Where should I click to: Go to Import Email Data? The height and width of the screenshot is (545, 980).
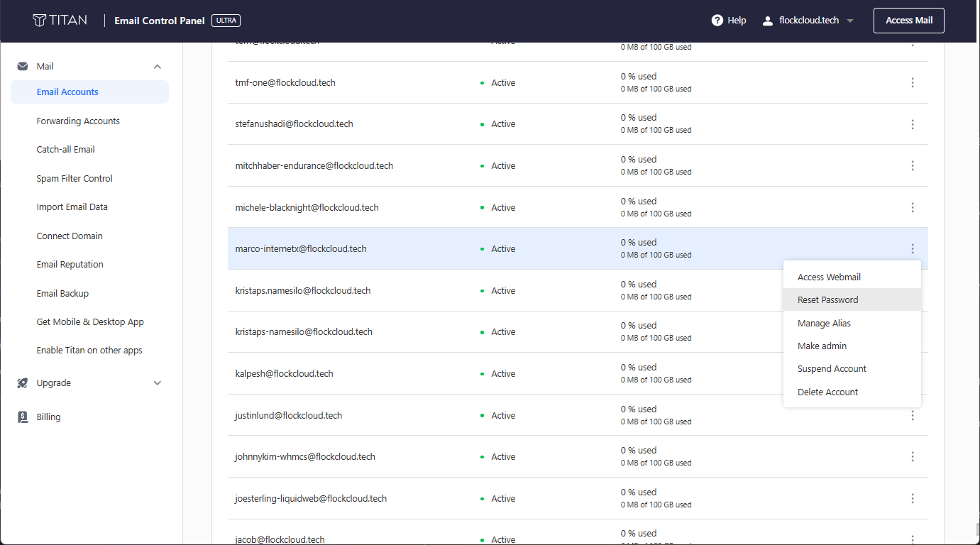pos(72,207)
